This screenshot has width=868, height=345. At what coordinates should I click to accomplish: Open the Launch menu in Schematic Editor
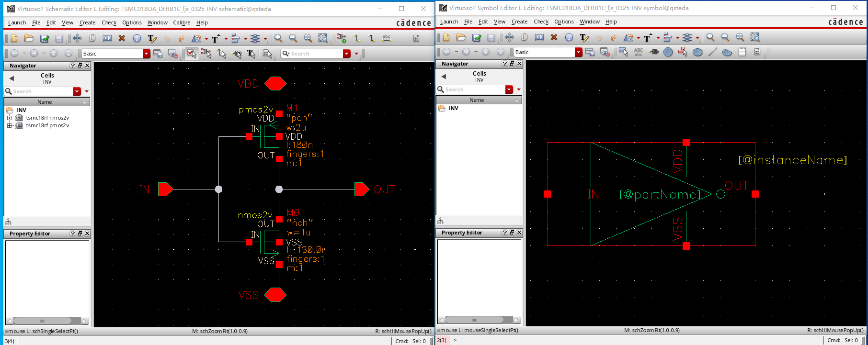pos(17,22)
